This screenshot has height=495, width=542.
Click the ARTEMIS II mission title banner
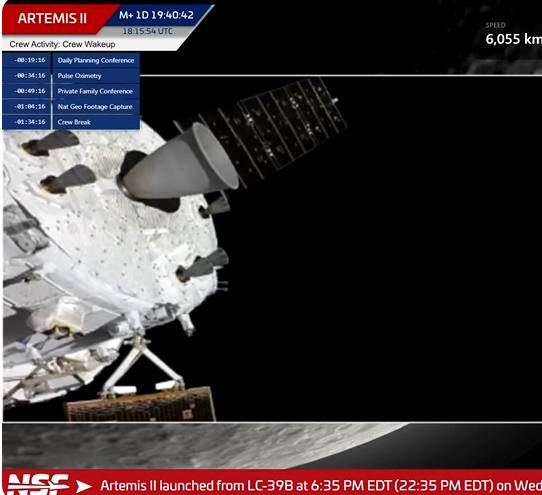click(52, 18)
